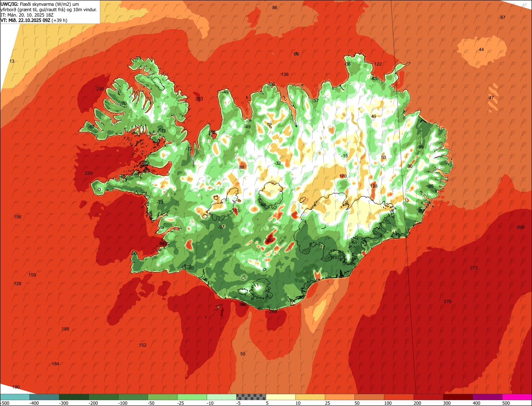Screen dimensions: 532x406
Task: Click the map value 152
Action: point(143,345)
